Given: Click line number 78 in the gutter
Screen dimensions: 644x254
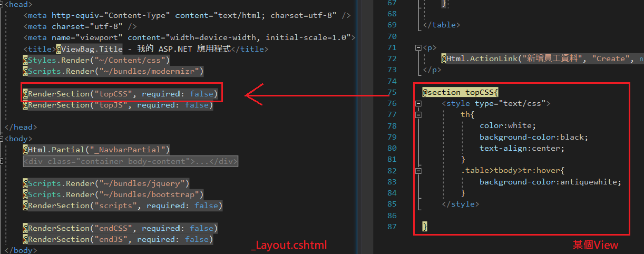Looking at the screenshot, I should coord(391,126).
